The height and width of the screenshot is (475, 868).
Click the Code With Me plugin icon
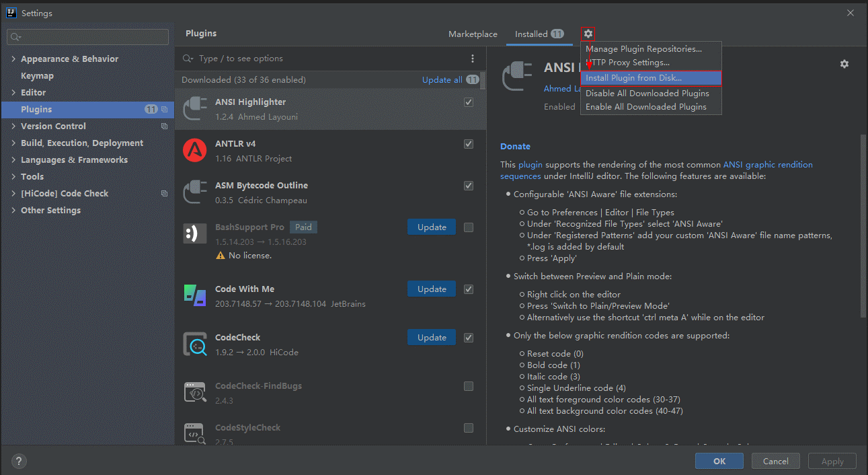(195, 296)
